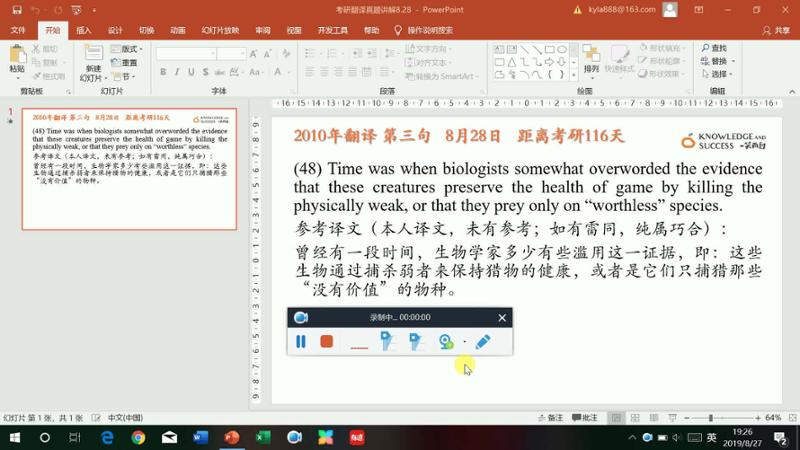Open Excel from the Windows taskbar
Viewport: 800px width, 450px height.
[263, 437]
